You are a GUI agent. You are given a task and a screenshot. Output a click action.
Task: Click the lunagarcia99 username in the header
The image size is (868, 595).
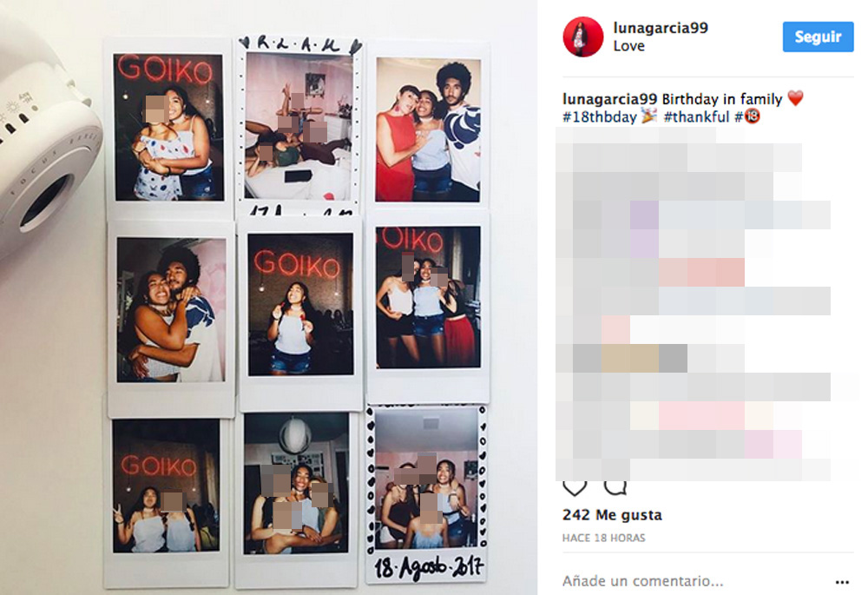pyautogui.click(x=661, y=28)
